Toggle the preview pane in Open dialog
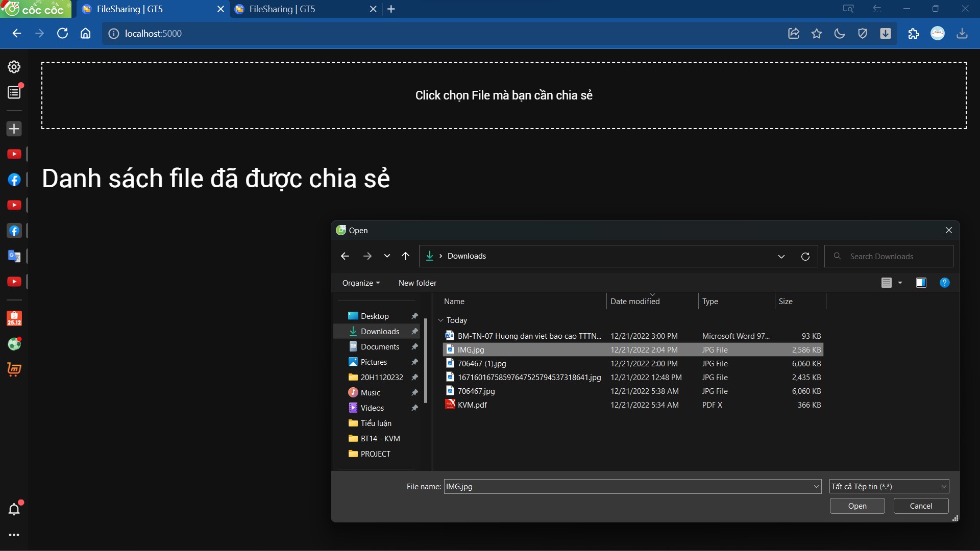This screenshot has width=980, height=551. [x=921, y=283]
